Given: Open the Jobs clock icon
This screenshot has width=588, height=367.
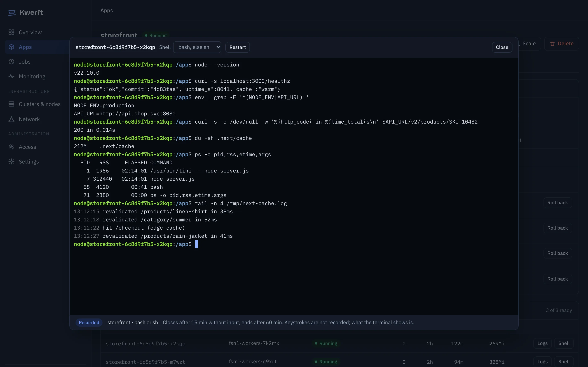Looking at the screenshot, I should pos(11,62).
